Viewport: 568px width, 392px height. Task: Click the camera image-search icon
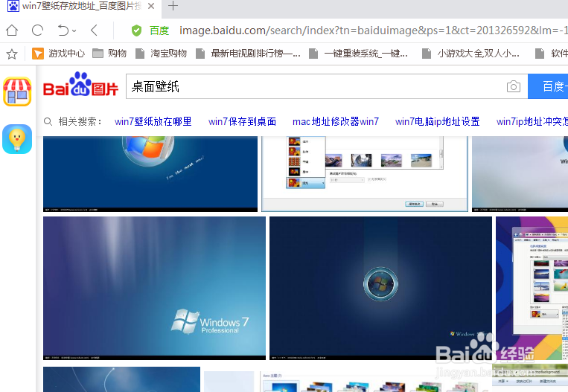(x=514, y=86)
